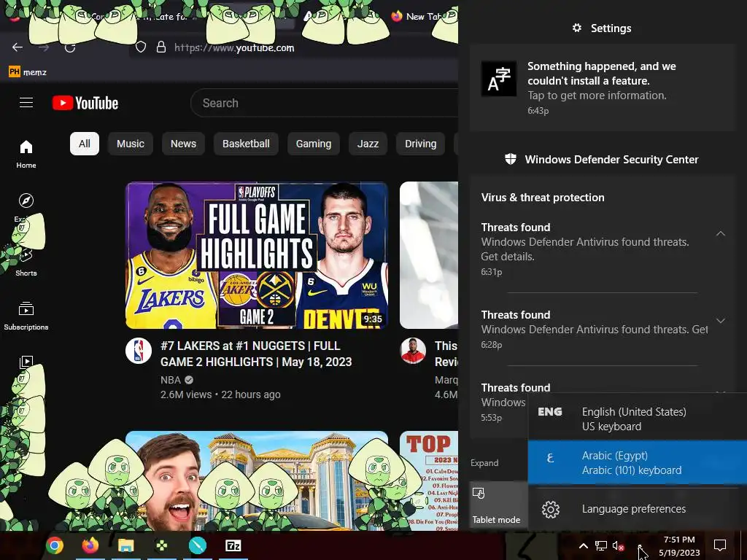Open the second video channel avatar
The height and width of the screenshot is (560, 747).
pos(413,351)
